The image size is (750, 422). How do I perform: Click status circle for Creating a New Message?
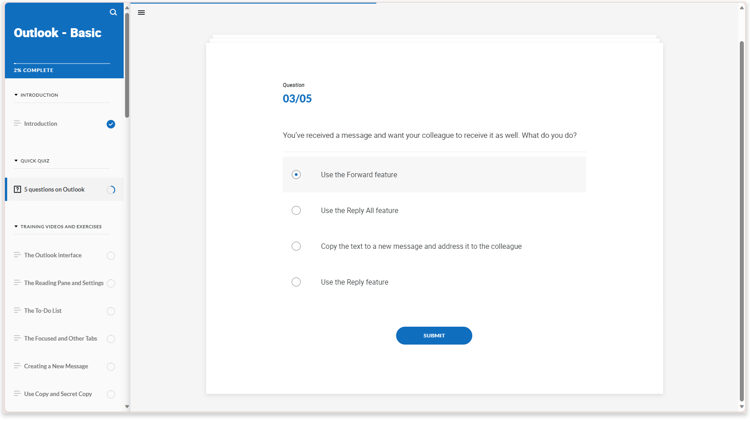[x=111, y=367]
